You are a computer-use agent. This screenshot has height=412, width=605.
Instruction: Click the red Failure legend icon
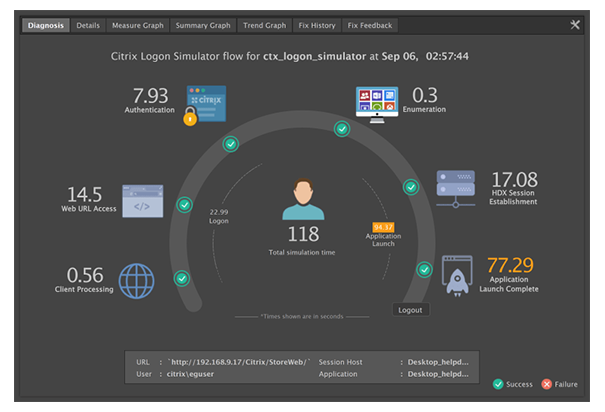546,384
